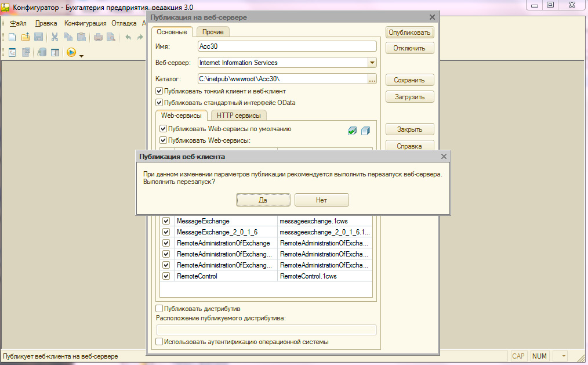The image size is (588, 365).
Task: Click the publication name field Acc30
Action: click(x=286, y=46)
